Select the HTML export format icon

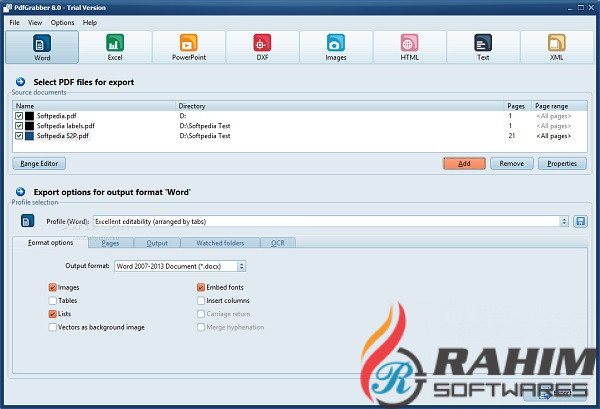(409, 47)
